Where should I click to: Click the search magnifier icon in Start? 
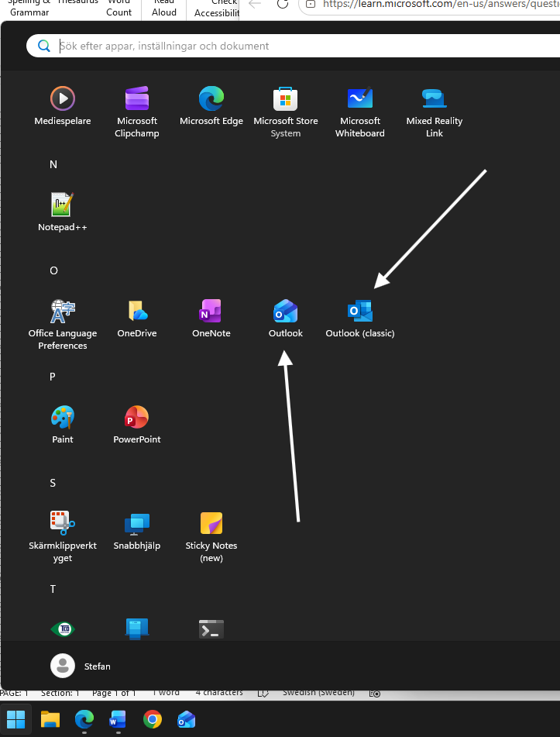[x=43, y=46]
